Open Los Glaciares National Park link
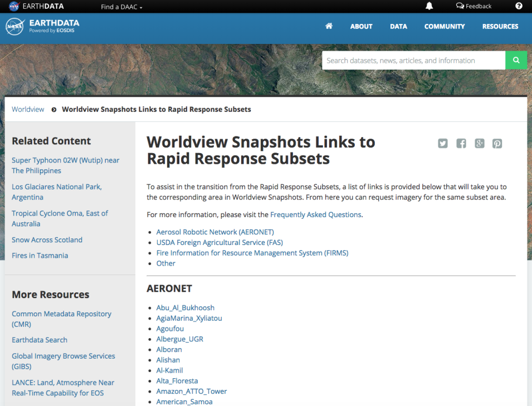 coord(57,192)
